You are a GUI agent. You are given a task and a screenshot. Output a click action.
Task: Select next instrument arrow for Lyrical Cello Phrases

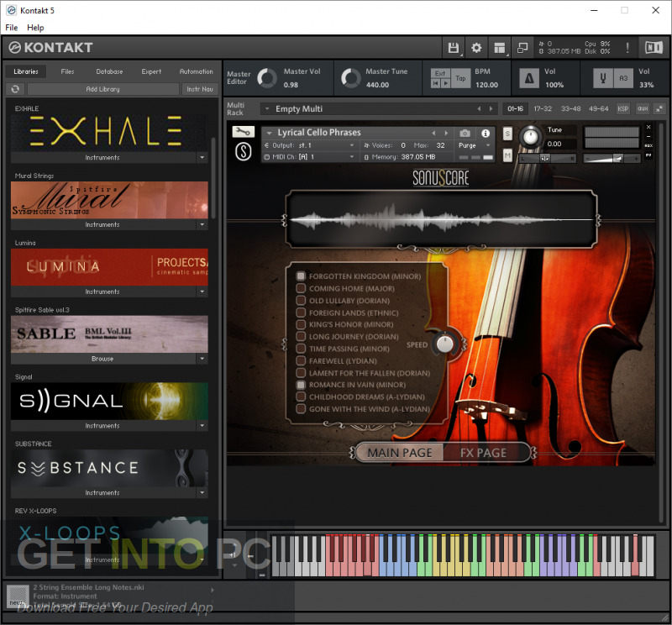446,133
